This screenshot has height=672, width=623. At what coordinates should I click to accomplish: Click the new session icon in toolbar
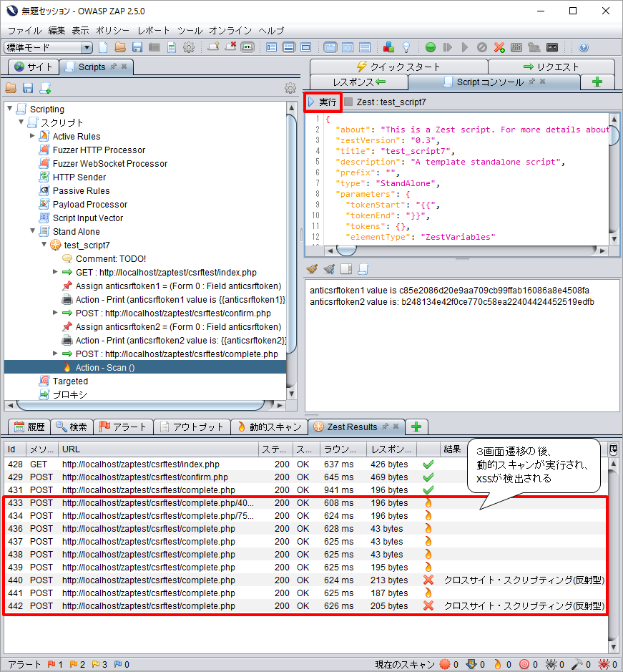point(103,47)
